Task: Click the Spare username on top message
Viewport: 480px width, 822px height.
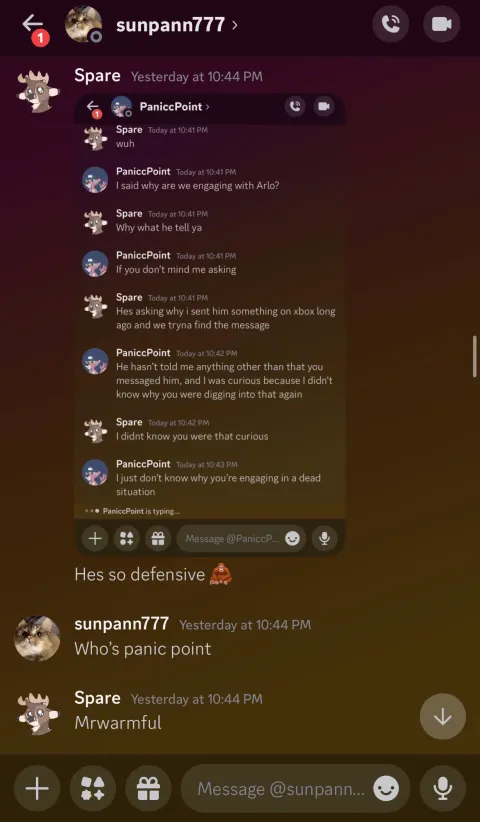Action: [x=97, y=75]
